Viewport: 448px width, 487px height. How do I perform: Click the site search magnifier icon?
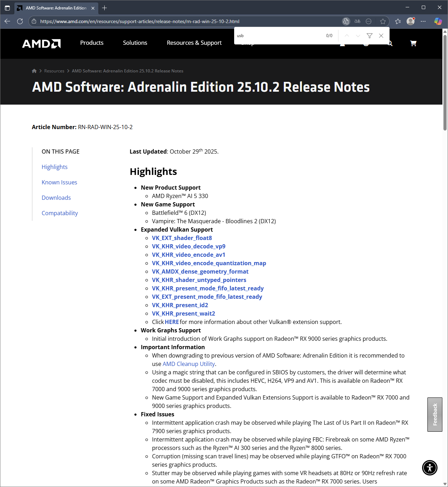tap(390, 43)
